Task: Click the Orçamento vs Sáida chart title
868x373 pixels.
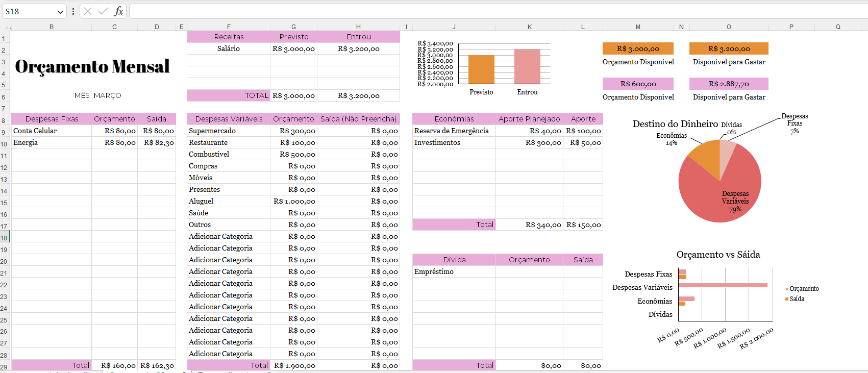Action: click(x=718, y=255)
